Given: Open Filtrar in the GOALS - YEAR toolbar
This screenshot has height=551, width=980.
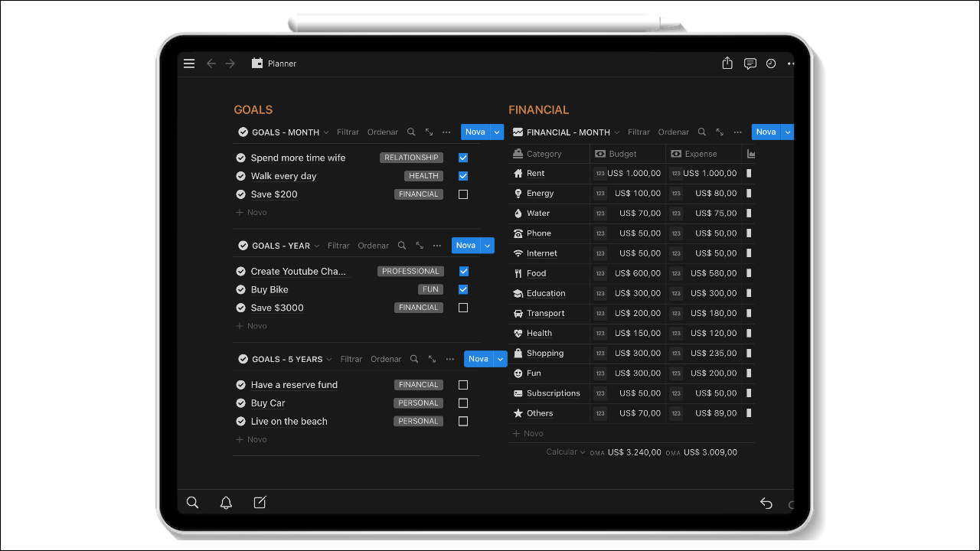Looking at the screenshot, I should point(338,246).
